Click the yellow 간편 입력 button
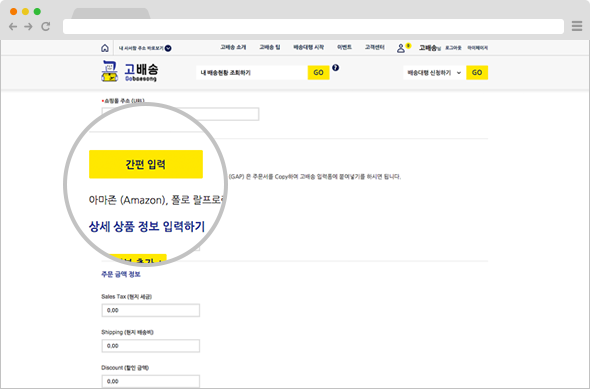Image resolution: width=590 pixels, height=389 pixels. (x=146, y=164)
